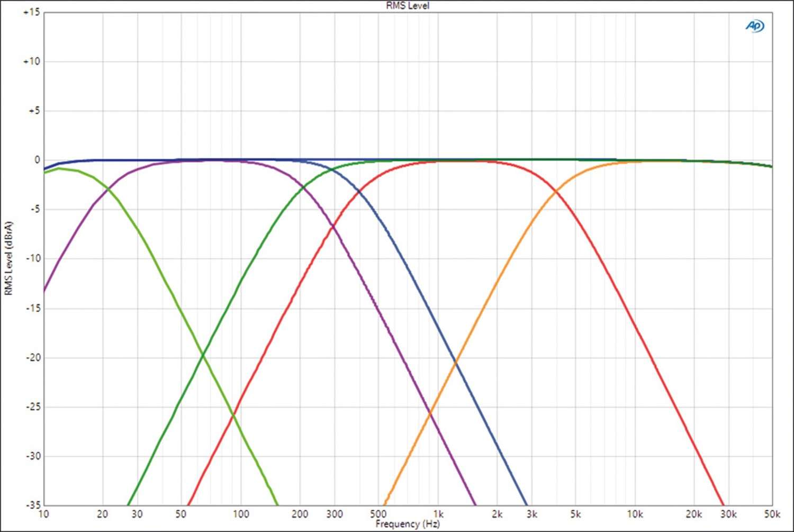Click the 100 frequency tick label
The image size is (794, 532).
[x=241, y=514]
